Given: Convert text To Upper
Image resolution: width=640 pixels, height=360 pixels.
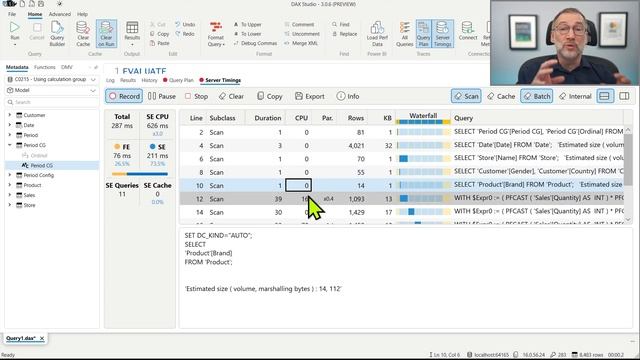Looking at the screenshot, I should coord(248,24).
